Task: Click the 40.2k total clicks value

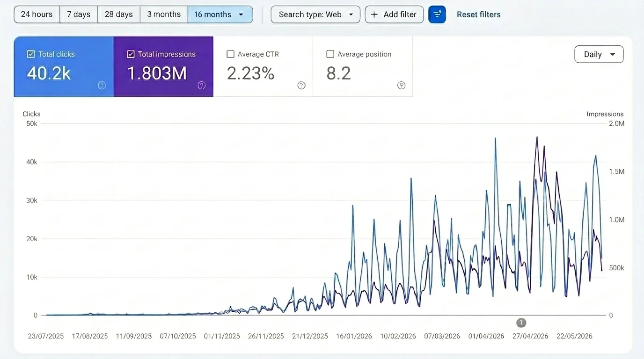Action: (x=49, y=73)
